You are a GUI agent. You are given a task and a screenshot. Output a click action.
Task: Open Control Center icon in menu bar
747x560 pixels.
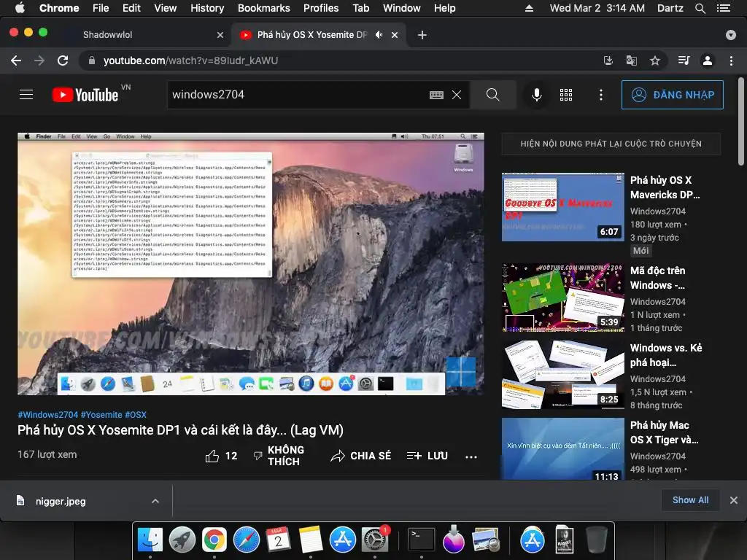point(723,8)
